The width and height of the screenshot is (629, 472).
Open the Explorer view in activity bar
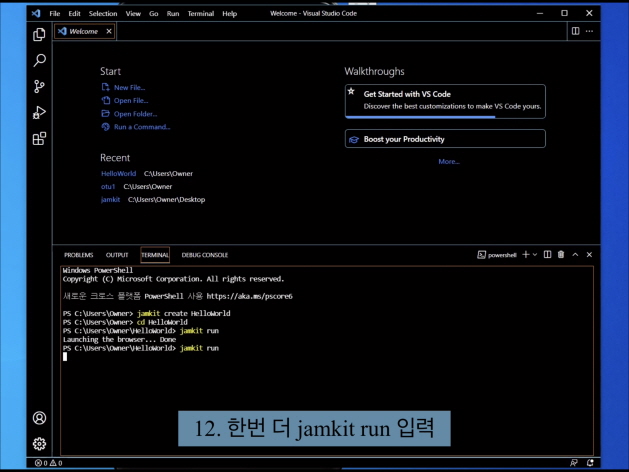(39, 34)
